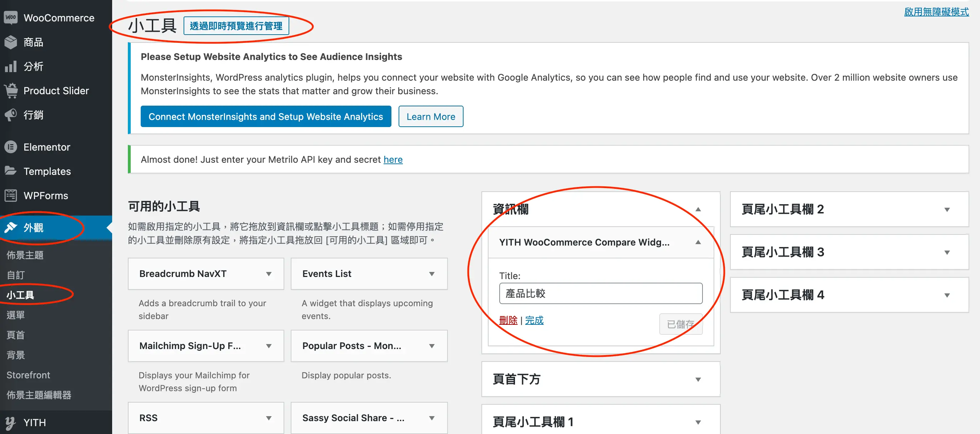The image size is (980, 434).
Task: Expand the RSS widget arrow
Action: tap(269, 418)
